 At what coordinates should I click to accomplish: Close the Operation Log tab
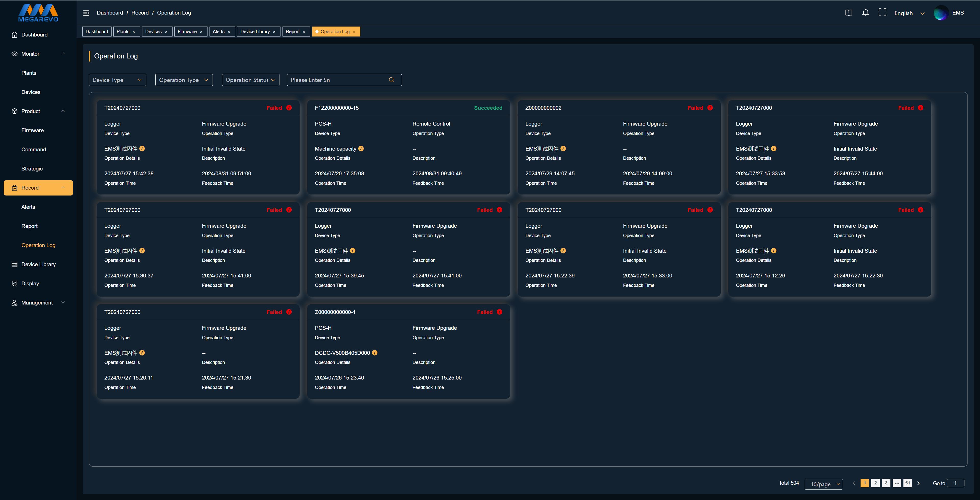[354, 32]
